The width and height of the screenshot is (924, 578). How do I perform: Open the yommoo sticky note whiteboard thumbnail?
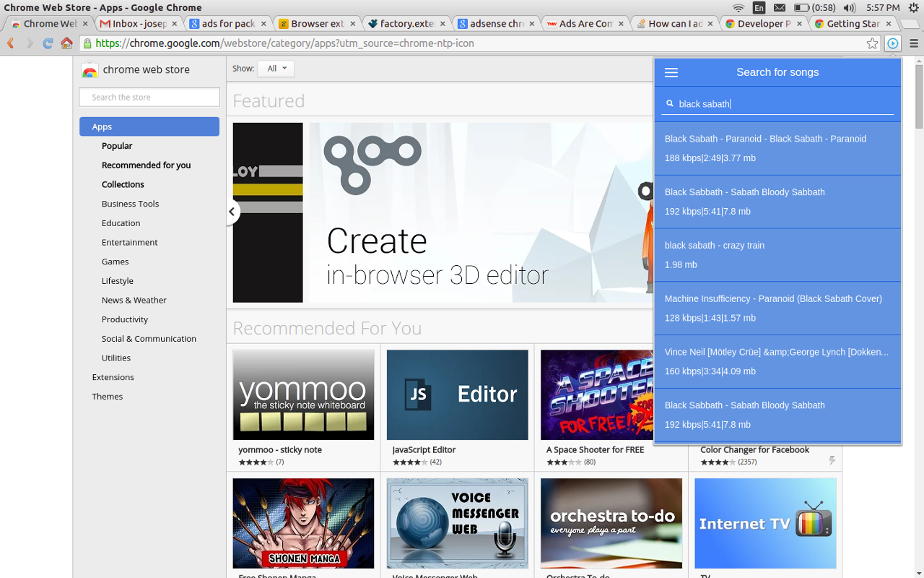[x=303, y=395]
